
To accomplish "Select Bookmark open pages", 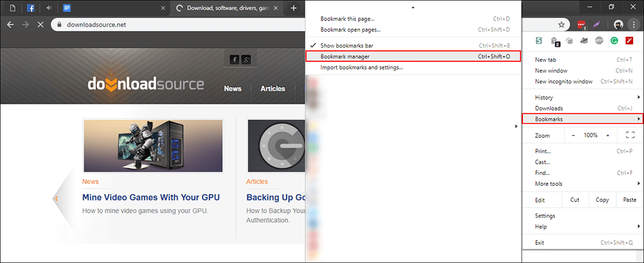I will [413, 30].
